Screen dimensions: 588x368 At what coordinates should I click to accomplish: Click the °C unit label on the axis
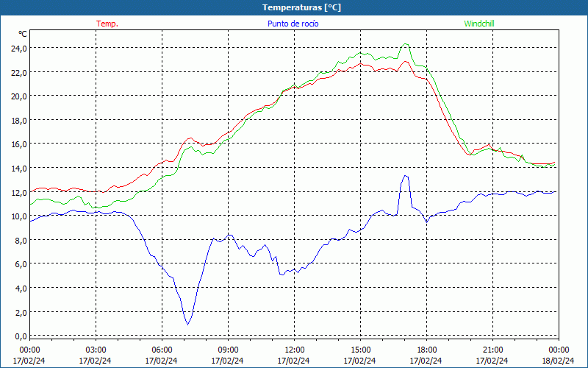click(23, 34)
